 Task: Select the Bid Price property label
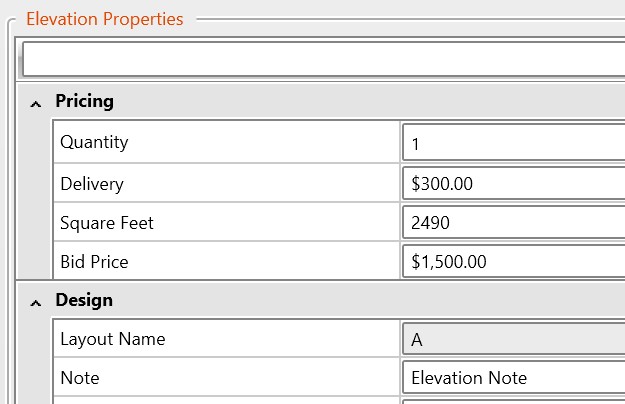click(94, 262)
